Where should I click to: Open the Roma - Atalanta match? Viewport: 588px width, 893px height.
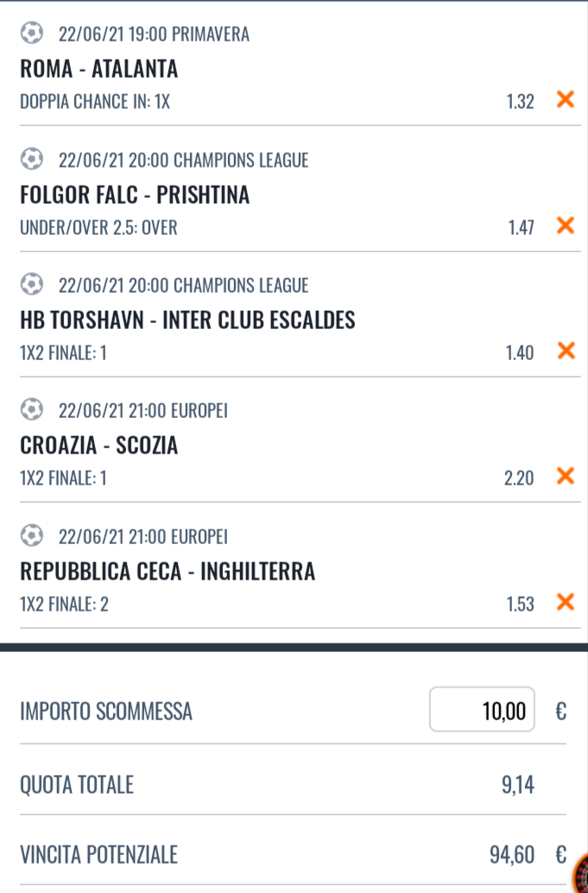98,68
